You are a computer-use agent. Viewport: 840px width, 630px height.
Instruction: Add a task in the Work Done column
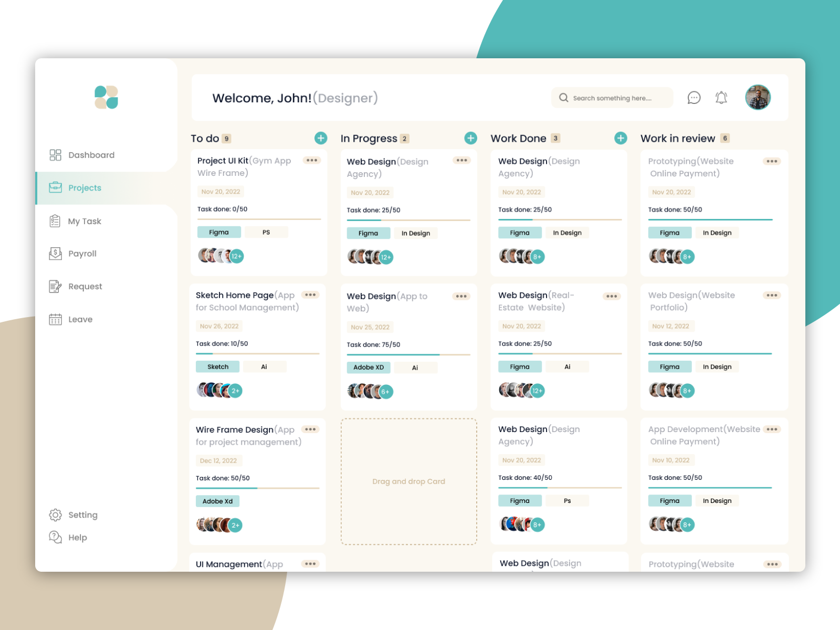[x=621, y=138]
